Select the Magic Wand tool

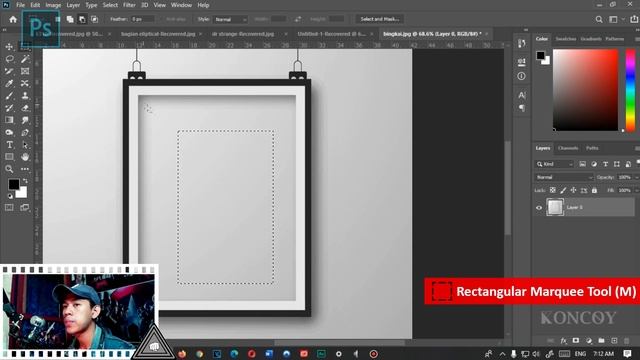pyautogui.click(x=25, y=59)
